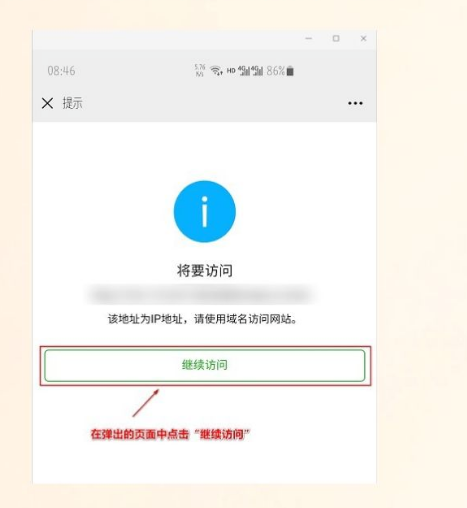This screenshot has width=467, height=508.
Task: Click the 86% battery percentage text
Action: (276, 71)
